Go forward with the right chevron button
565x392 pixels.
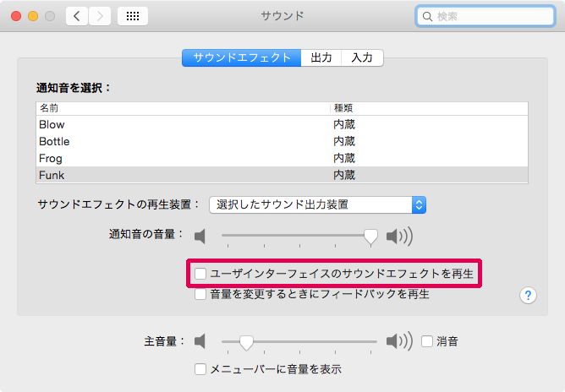(100, 16)
